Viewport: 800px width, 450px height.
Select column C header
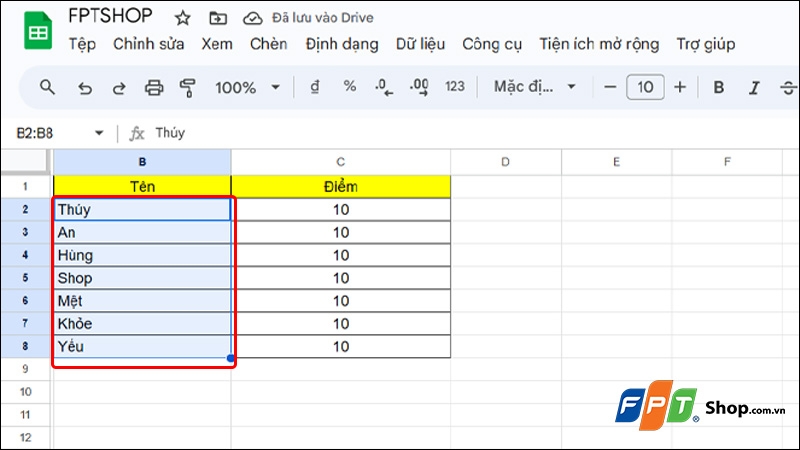pos(340,162)
